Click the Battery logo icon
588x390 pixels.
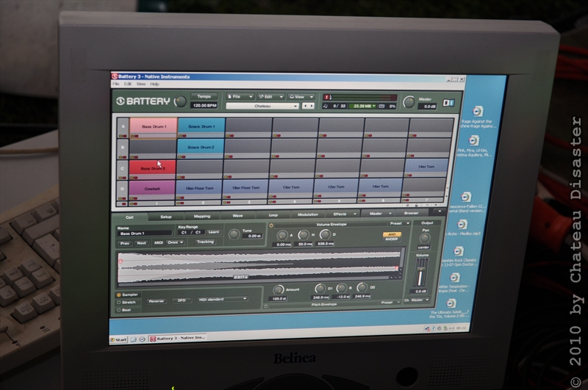tap(120, 101)
